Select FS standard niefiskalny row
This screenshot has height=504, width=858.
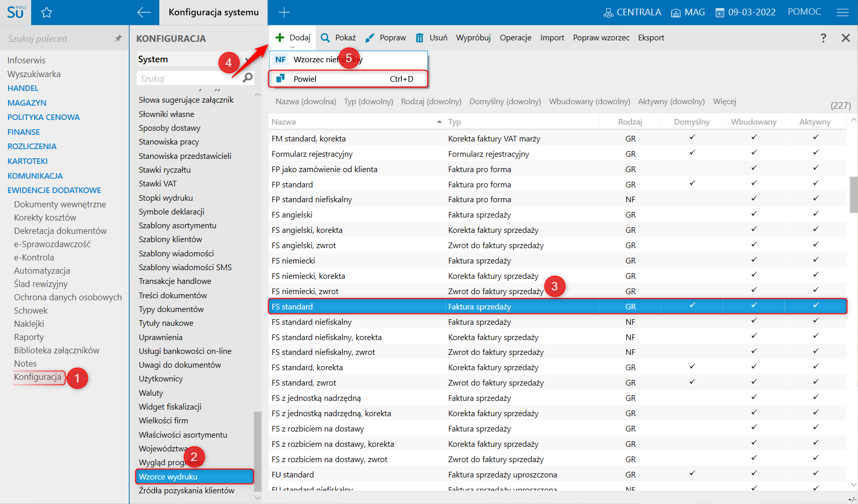[x=312, y=322]
